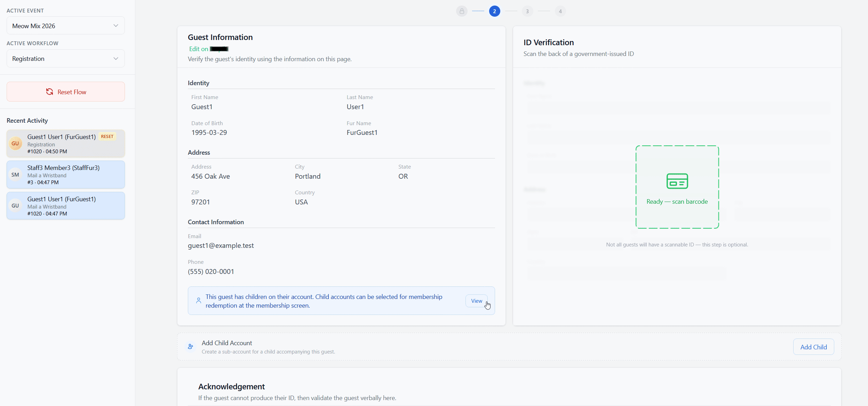Select step 2 in the progress stepper
This screenshot has width=868, height=406.
coord(494,11)
